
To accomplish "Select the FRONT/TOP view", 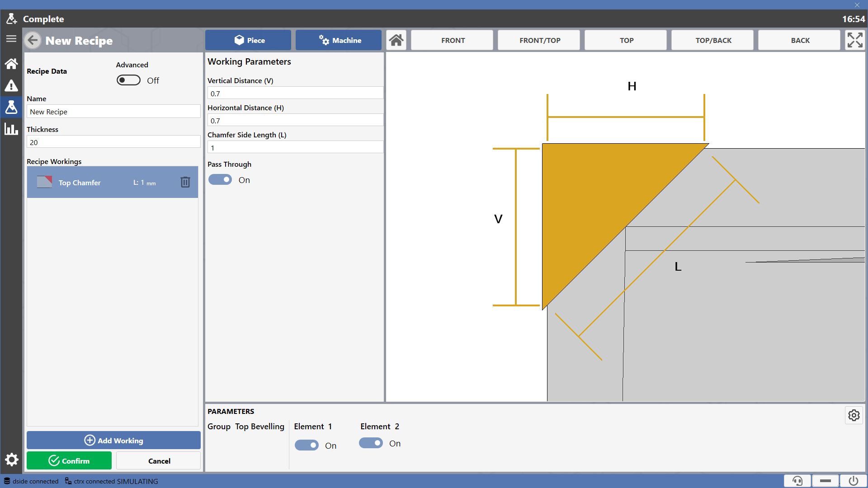I will tap(539, 40).
